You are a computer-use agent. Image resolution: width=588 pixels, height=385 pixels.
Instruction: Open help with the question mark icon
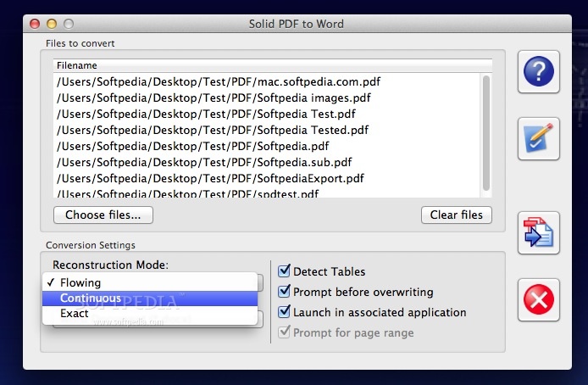pos(539,72)
